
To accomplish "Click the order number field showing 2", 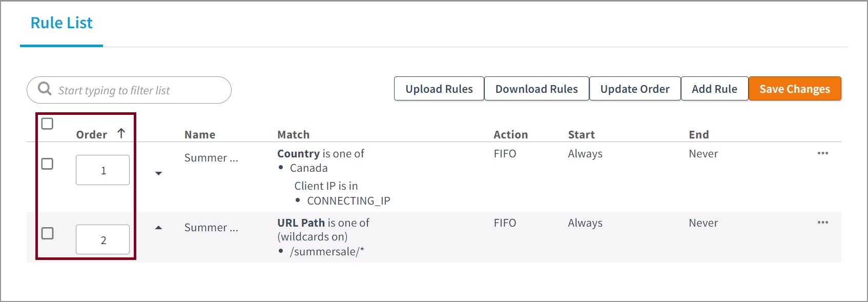I will 102,239.
